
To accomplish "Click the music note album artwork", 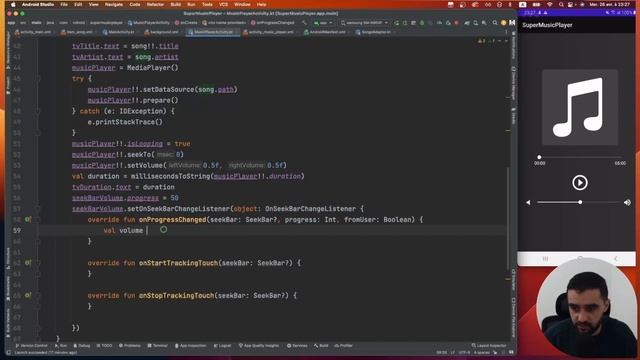I will point(580,107).
